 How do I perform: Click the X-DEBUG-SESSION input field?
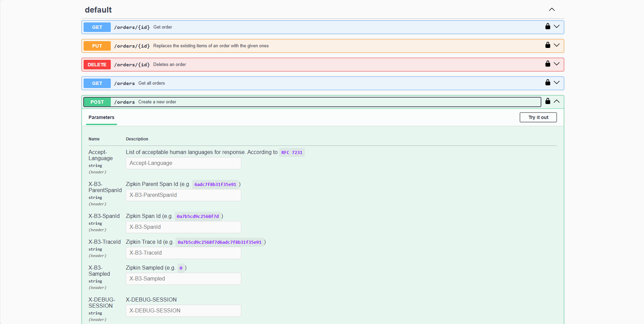(183, 310)
